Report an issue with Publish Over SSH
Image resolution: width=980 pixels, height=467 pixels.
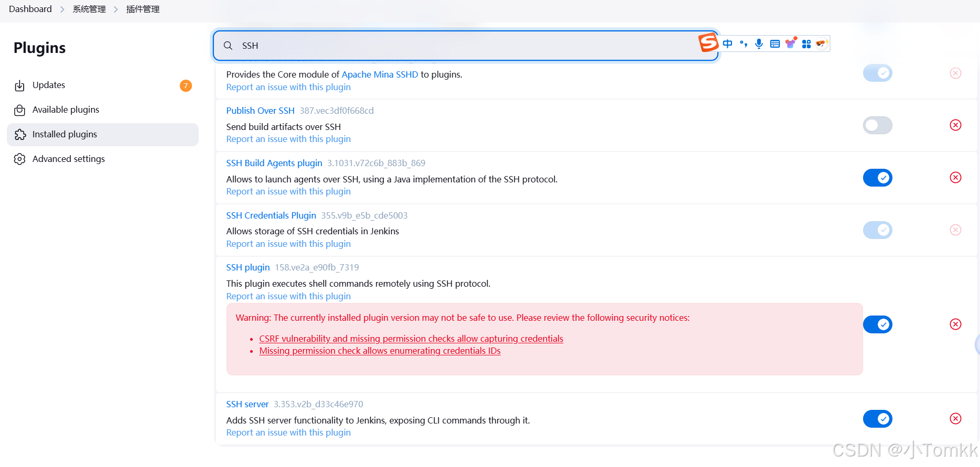click(x=288, y=139)
